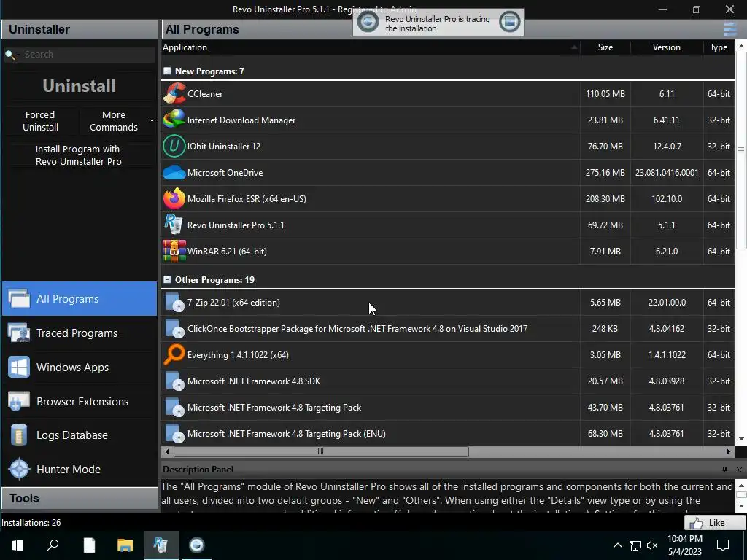
Task: Sort by the Application column header
Action: (371, 47)
